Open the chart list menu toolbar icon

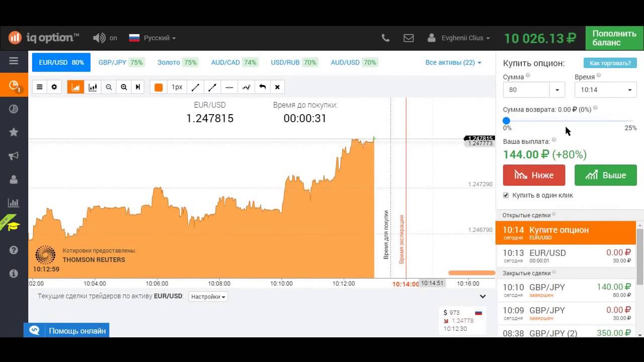[39, 87]
